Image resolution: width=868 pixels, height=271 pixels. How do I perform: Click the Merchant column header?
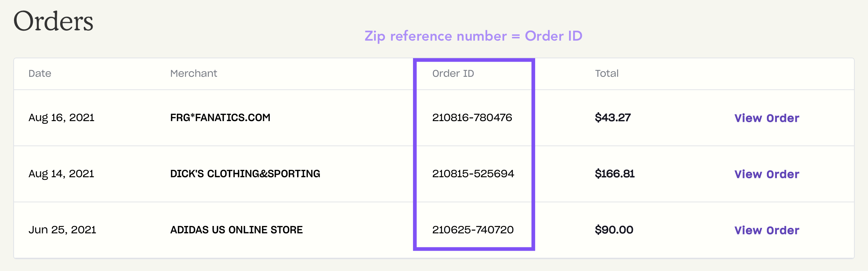pyautogui.click(x=194, y=73)
